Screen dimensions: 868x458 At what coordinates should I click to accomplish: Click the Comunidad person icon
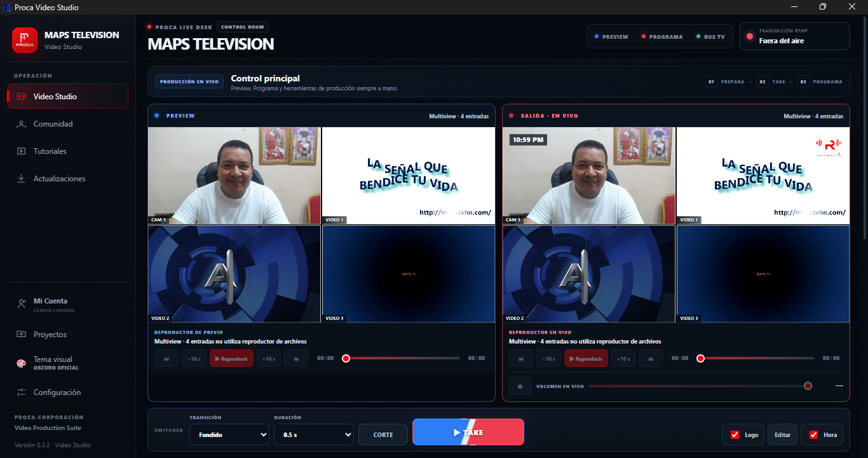(x=21, y=124)
